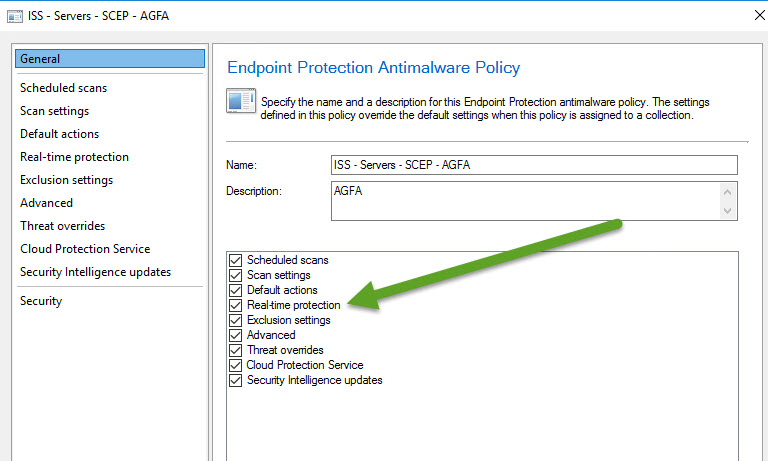The width and height of the screenshot is (768, 461).
Task: Disable Security Intelligence updates checkbox
Action: [x=236, y=380]
